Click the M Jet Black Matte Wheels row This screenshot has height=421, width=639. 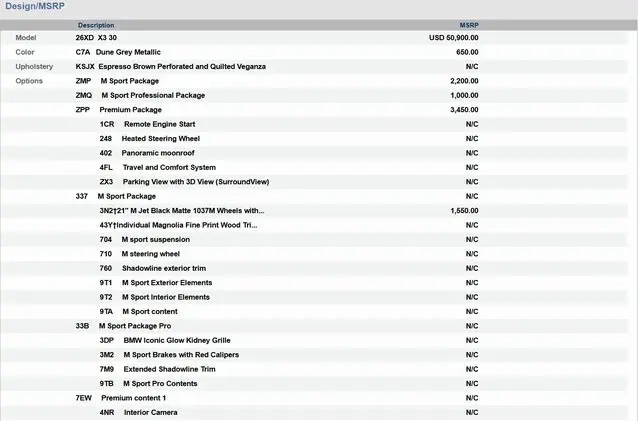182,211
